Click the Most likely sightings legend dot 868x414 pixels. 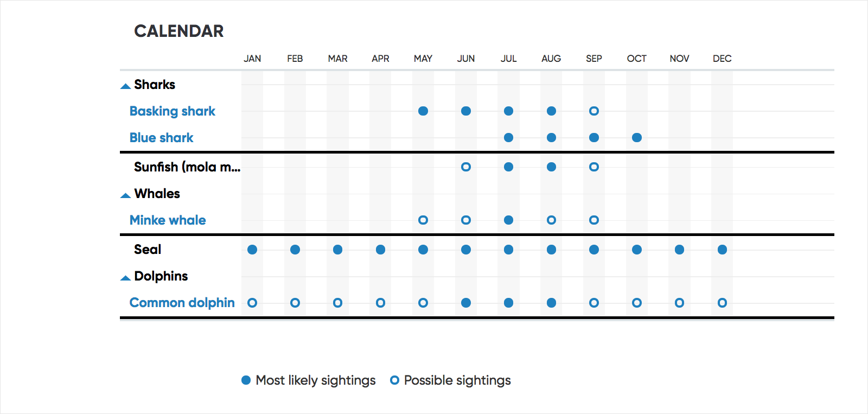[x=246, y=380]
